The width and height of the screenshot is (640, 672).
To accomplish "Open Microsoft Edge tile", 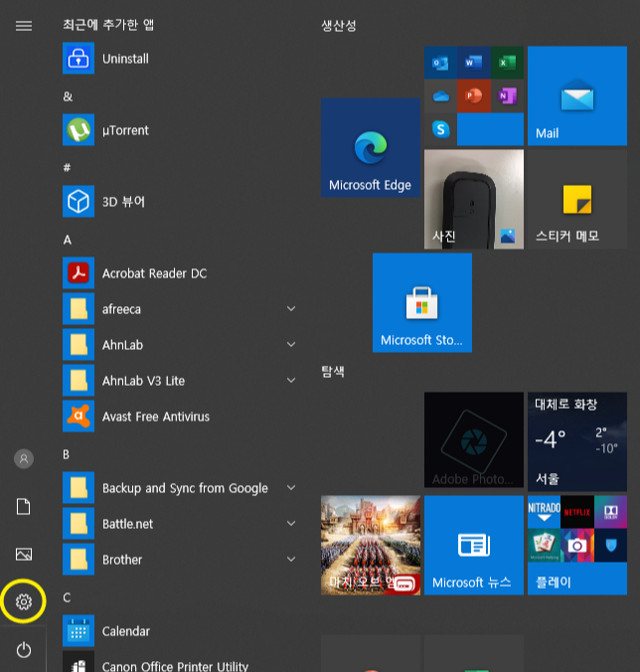I will [x=371, y=147].
